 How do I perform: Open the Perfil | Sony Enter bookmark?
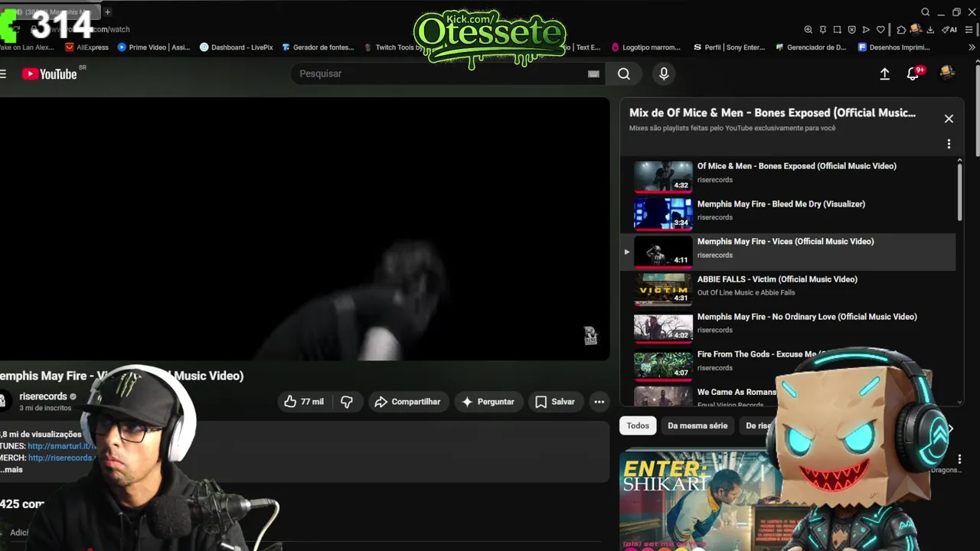click(x=729, y=47)
